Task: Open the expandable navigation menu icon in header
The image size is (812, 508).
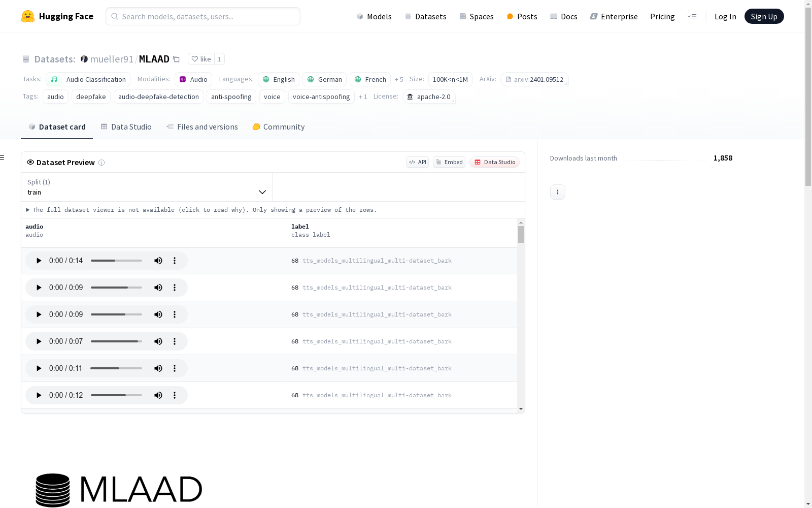Action: 692,16
